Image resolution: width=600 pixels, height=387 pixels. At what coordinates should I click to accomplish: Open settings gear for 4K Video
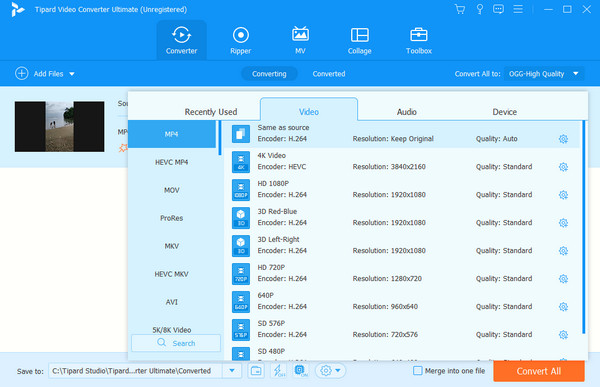tap(563, 167)
